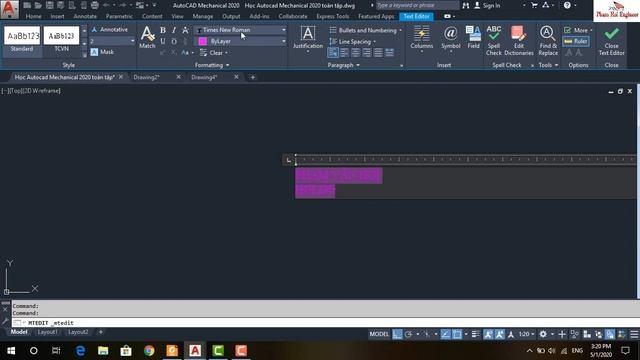Toggle the Annotative text option
The image size is (640, 360).
point(109,30)
